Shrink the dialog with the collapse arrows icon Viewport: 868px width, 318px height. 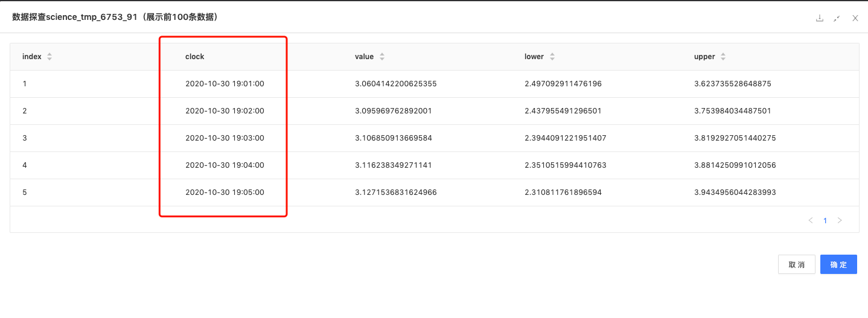tap(837, 18)
